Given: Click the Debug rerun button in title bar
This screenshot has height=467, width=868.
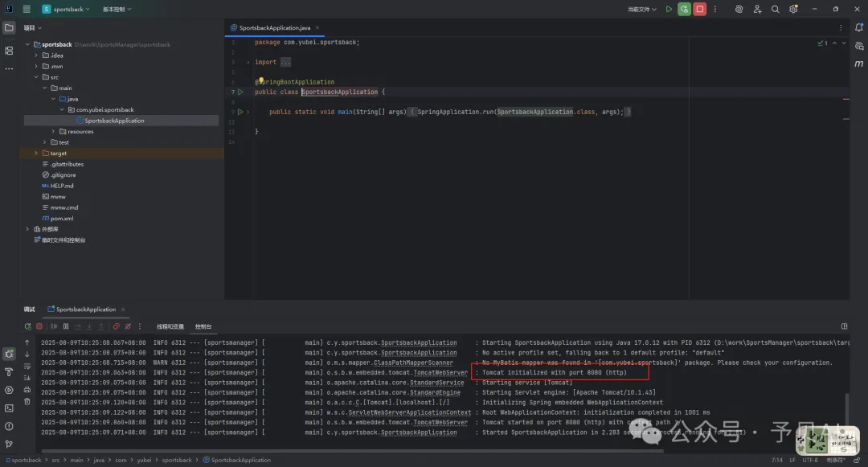Looking at the screenshot, I should coord(684,9).
